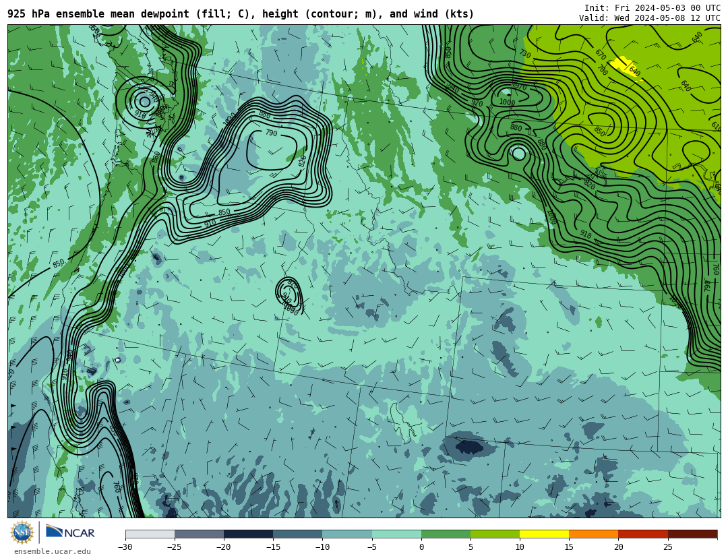Viewport: 728px width, 560px height.
Task: Click the -30 to -25 light gray color swatch
Action: point(150,534)
